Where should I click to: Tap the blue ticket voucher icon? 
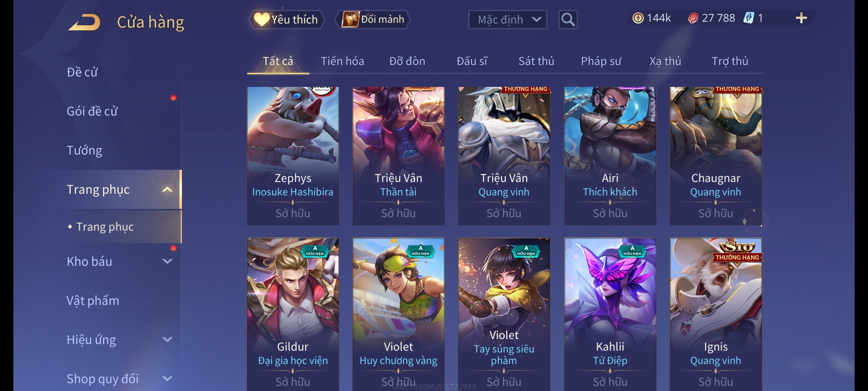[x=748, y=18]
